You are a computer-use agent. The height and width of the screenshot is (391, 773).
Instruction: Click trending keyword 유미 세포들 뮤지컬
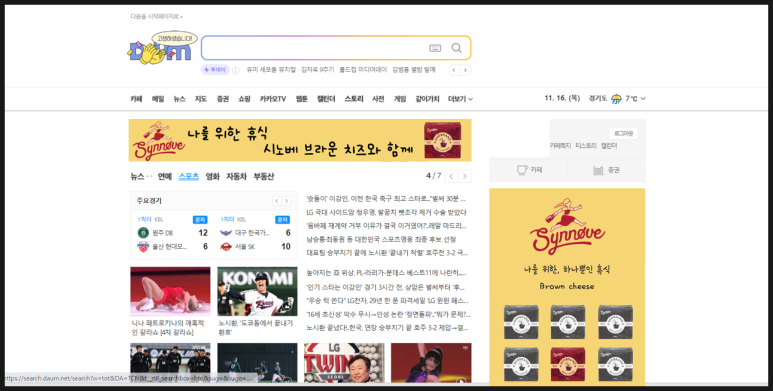(271, 70)
